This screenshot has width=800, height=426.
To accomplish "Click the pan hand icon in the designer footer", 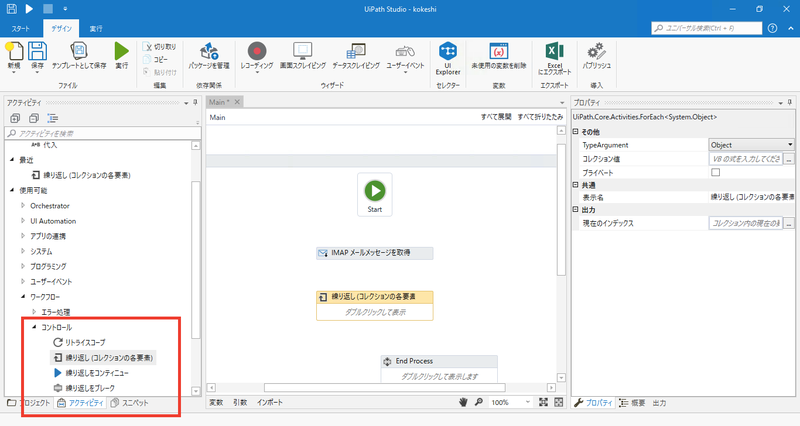I will pyautogui.click(x=463, y=403).
